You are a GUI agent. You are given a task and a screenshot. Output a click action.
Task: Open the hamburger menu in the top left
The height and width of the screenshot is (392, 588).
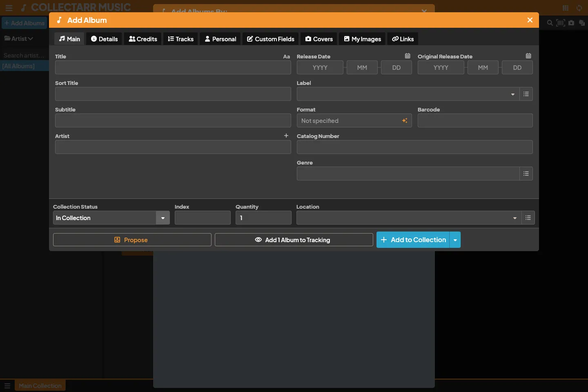click(9, 8)
